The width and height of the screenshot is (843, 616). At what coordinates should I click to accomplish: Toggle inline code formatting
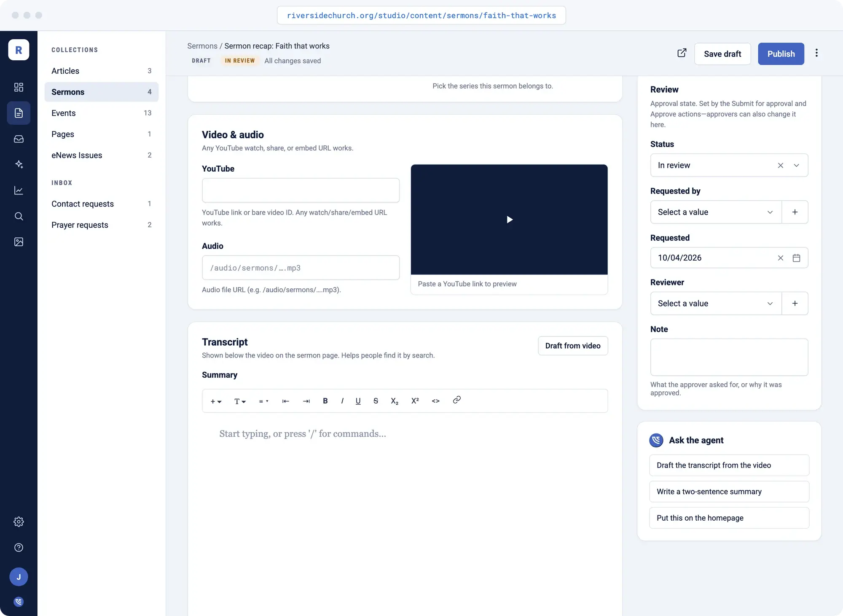[x=436, y=401]
